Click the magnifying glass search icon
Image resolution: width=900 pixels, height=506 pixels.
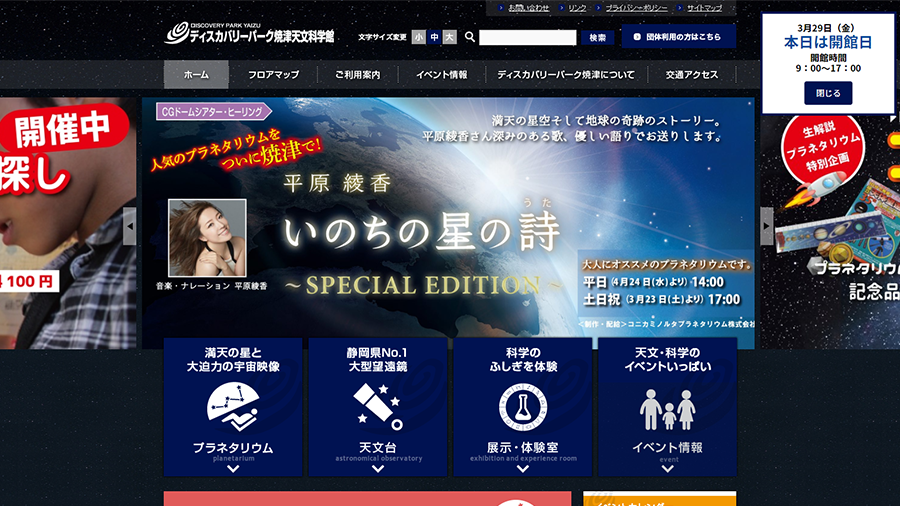470,37
